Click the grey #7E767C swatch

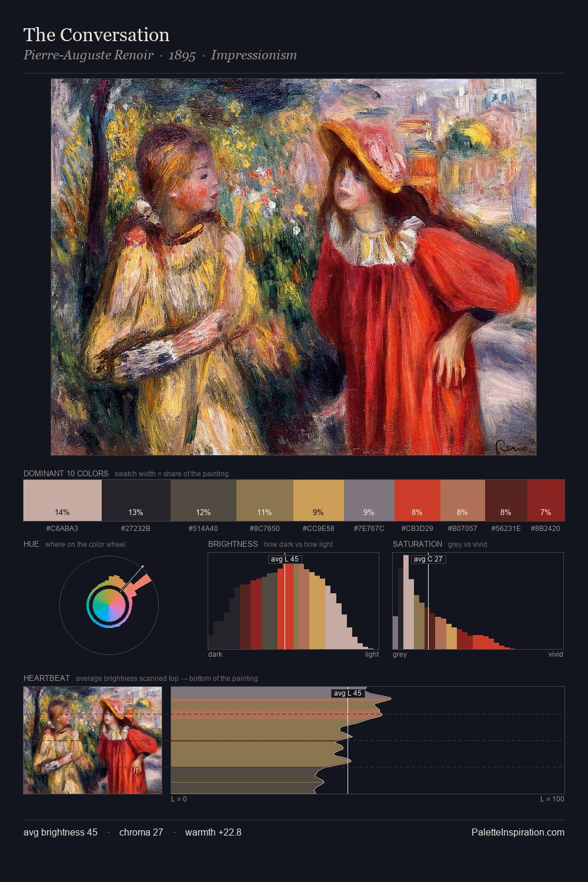pos(369,500)
